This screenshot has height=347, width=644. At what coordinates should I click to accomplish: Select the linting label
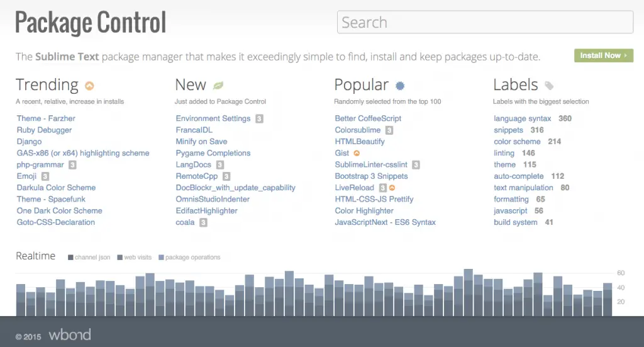pyautogui.click(x=504, y=153)
